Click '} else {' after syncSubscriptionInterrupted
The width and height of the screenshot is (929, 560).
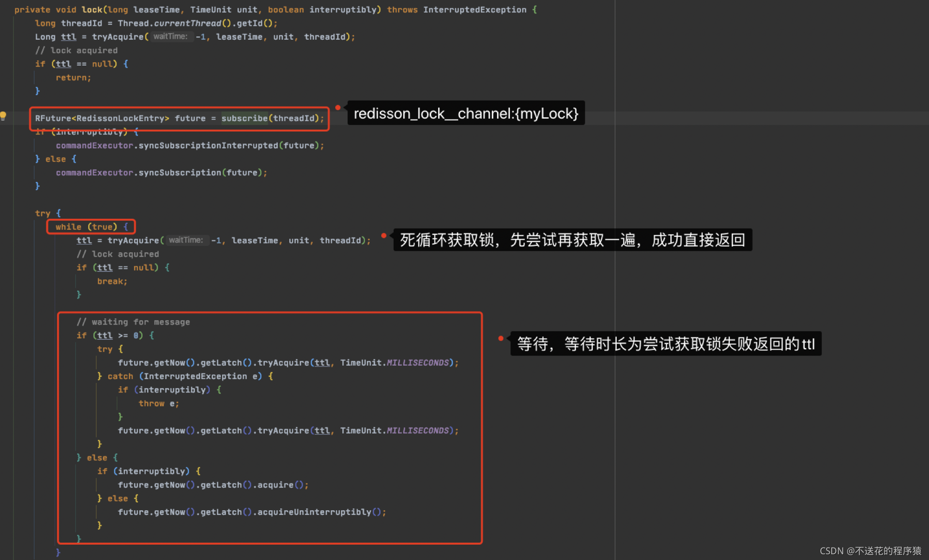(56, 159)
